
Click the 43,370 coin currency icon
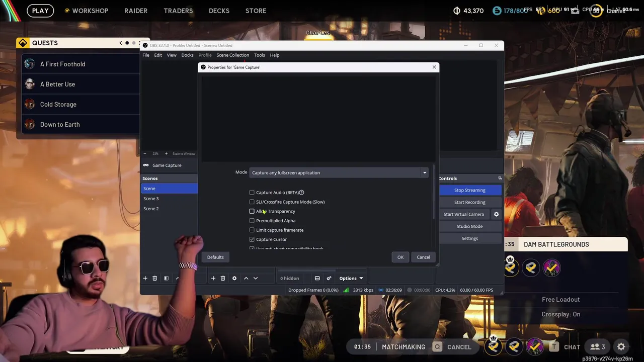point(457,11)
